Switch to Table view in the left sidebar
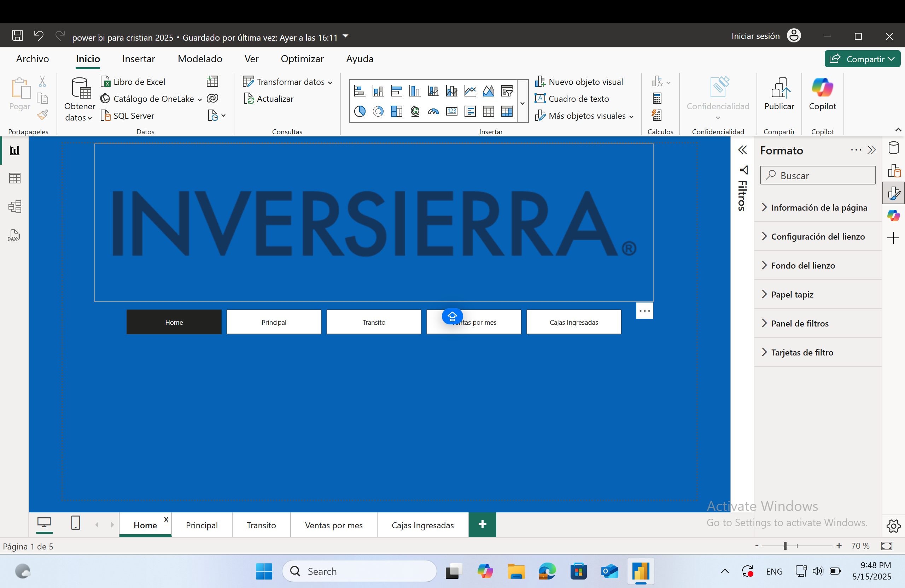This screenshot has height=588, width=905. click(14, 178)
